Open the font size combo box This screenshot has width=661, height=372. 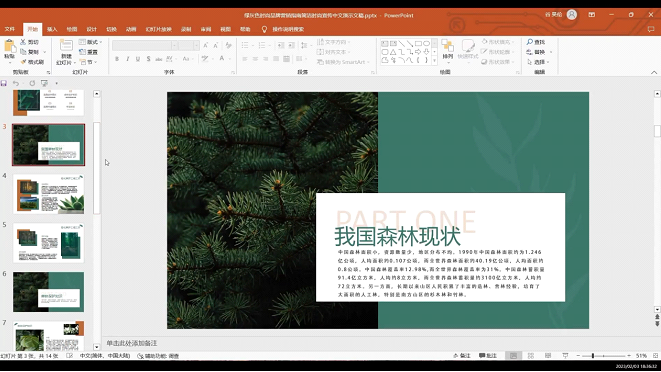(x=188, y=45)
